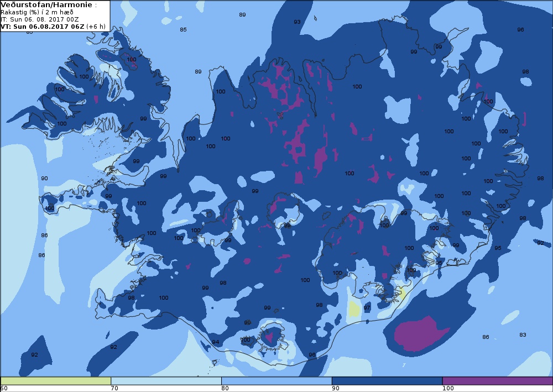Click the legend label '80'

click(225, 389)
